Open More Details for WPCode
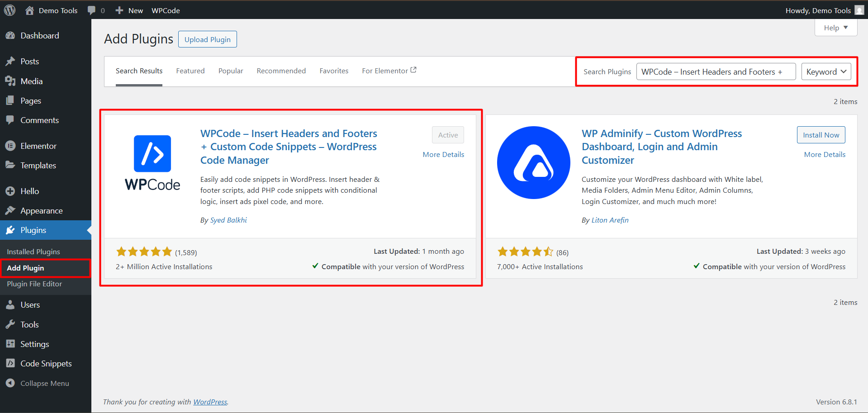The width and height of the screenshot is (868, 413). pos(443,154)
